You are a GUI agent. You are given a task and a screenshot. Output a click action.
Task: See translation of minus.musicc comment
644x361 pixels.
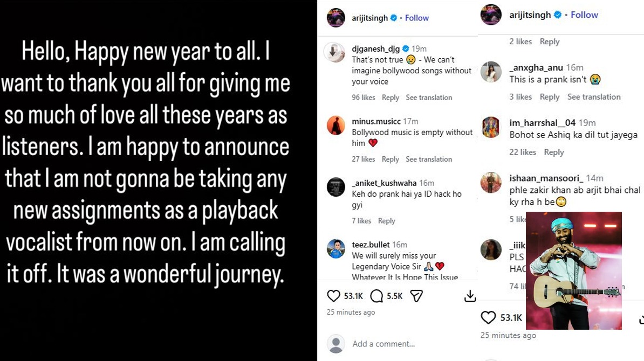point(429,159)
